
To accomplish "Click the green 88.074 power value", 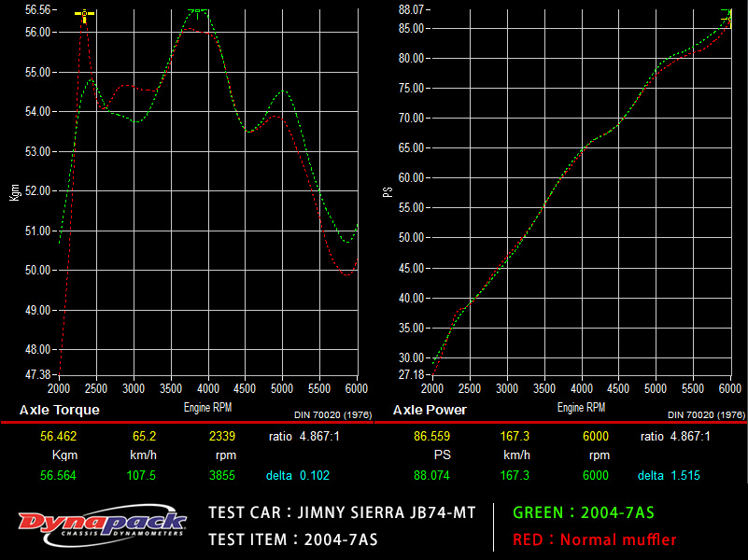I will [431, 475].
